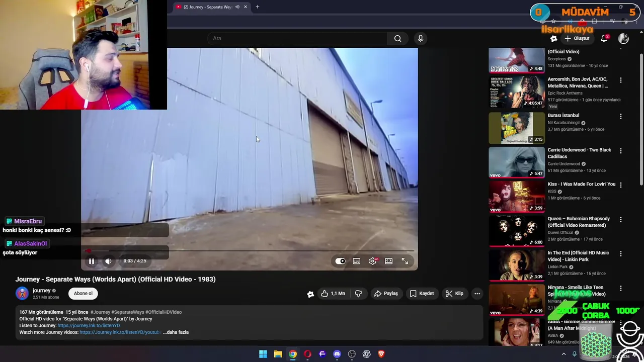Open the journey channel avatar
Image resolution: width=644 pixels, height=362 pixels.
(x=22, y=294)
